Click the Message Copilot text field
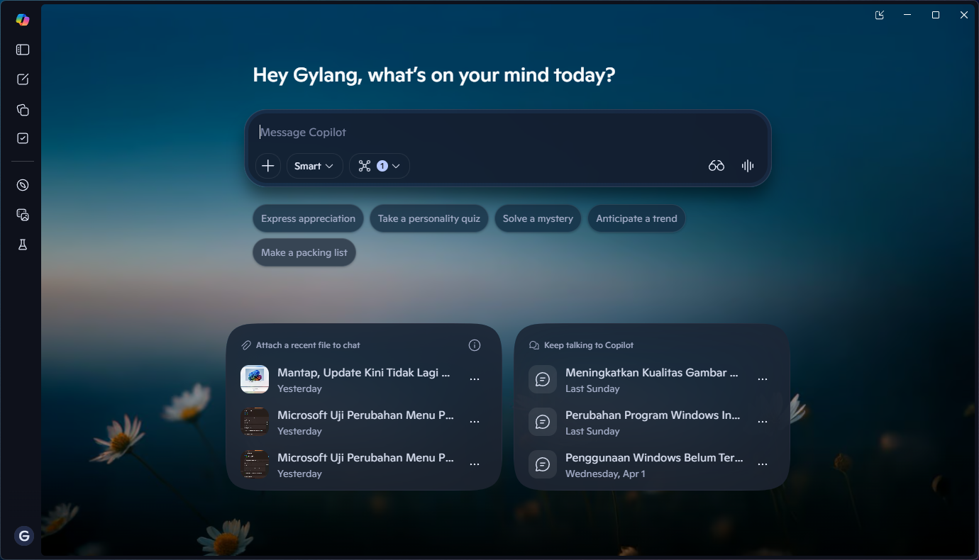 click(497, 132)
